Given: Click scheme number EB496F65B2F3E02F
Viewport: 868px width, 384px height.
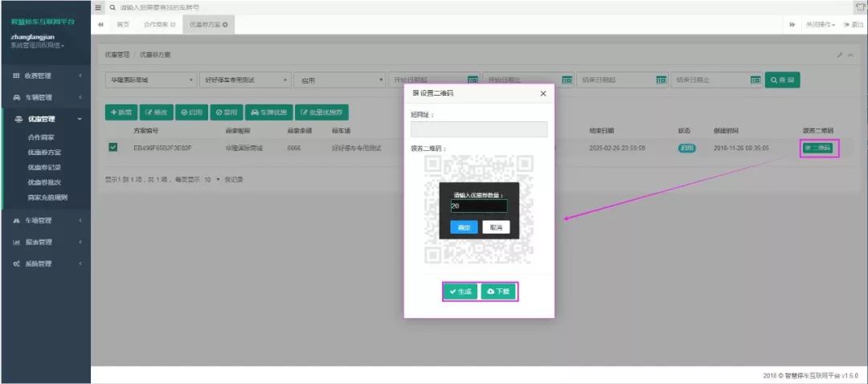Looking at the screenshot, I should click(162, 149).
